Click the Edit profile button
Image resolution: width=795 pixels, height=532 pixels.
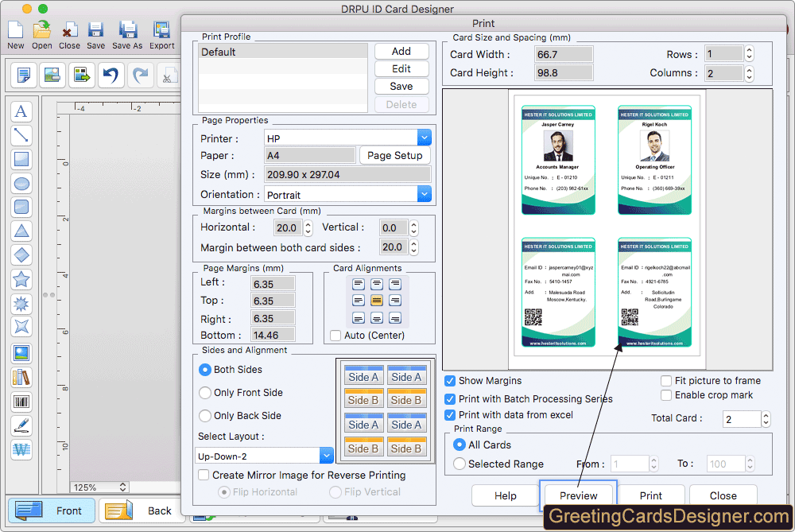(x=401, y=69)
